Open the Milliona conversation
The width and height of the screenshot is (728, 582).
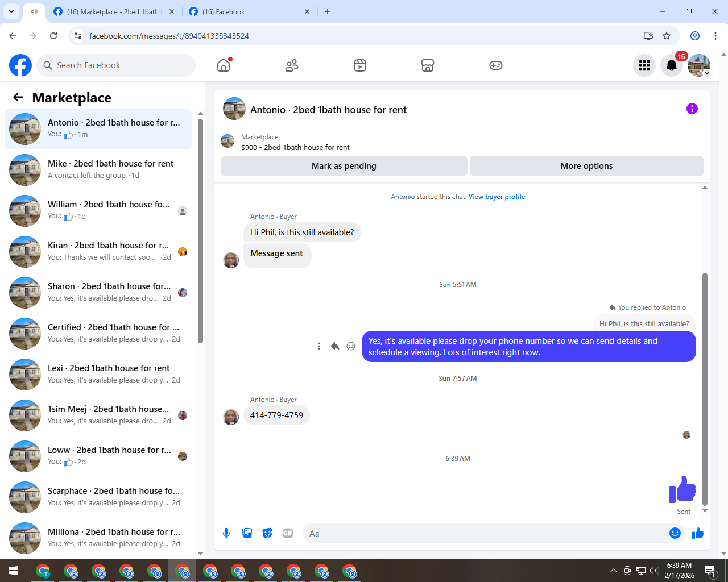click(98, 538)
